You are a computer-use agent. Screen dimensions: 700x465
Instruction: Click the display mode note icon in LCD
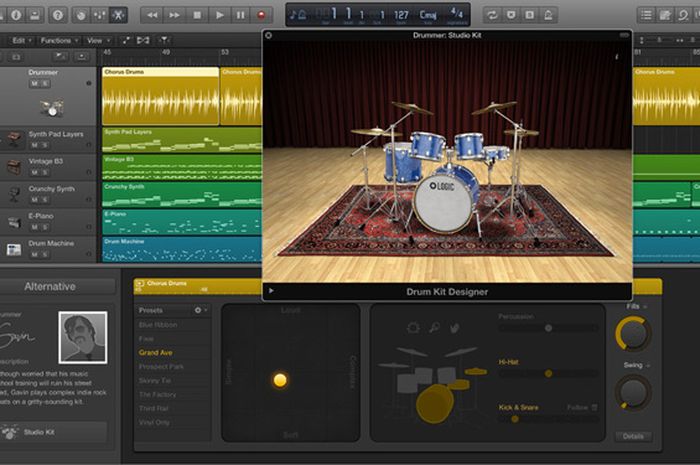(298, 15)
